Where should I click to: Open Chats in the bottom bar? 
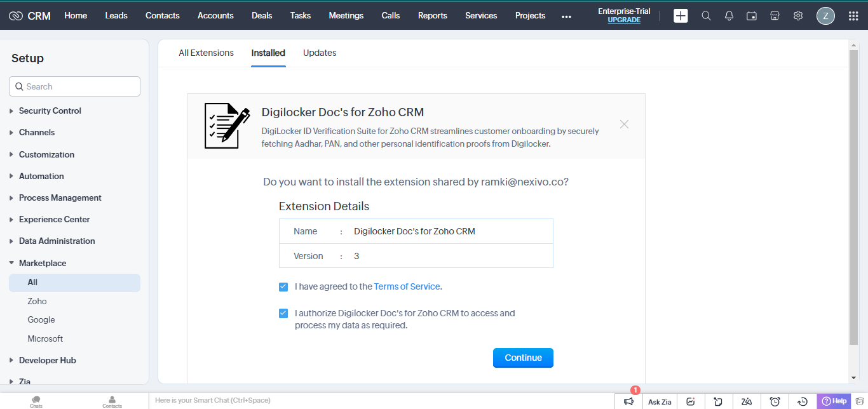tap(36, 401)
